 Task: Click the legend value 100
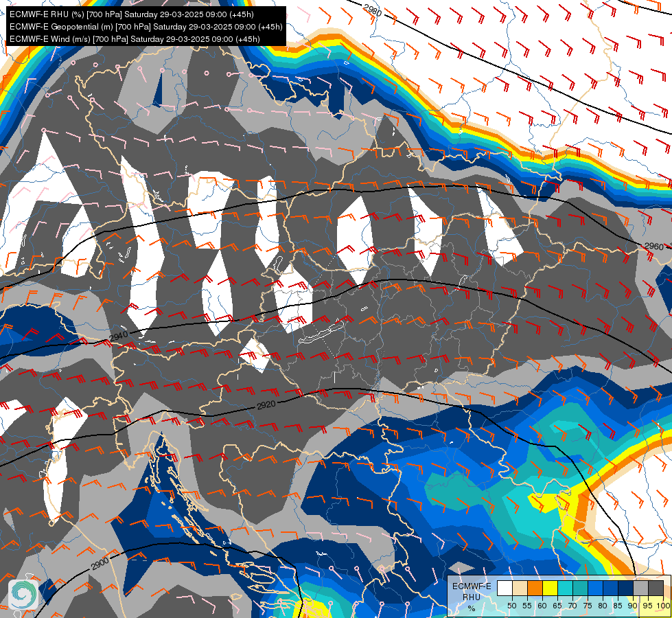[664, 606]
